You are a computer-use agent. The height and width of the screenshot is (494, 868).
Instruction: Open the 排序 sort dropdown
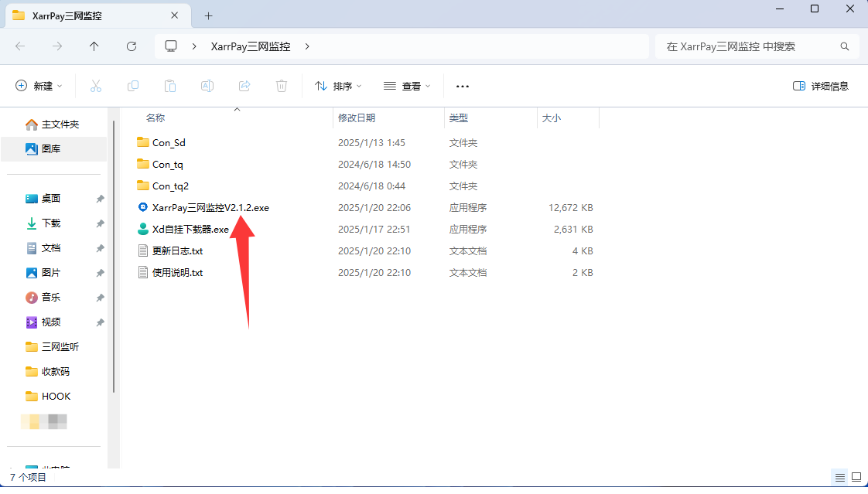(x=338, y=86)
